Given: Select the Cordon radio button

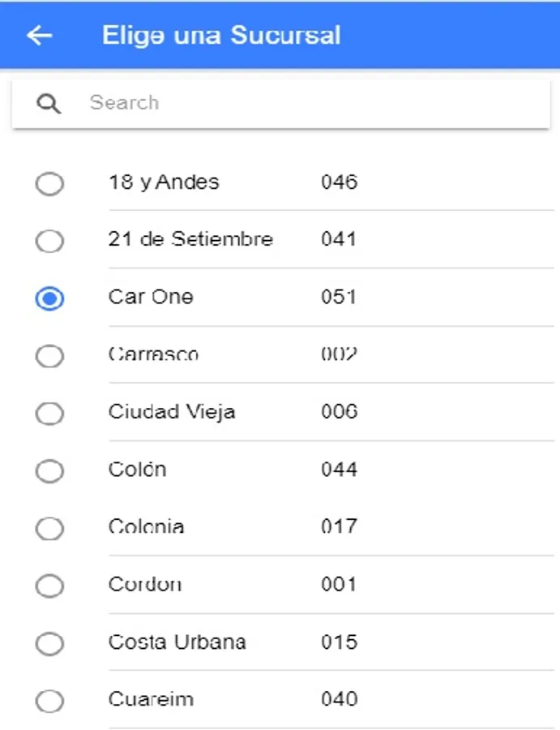Looking at the screenshot, I should point(49,586).
